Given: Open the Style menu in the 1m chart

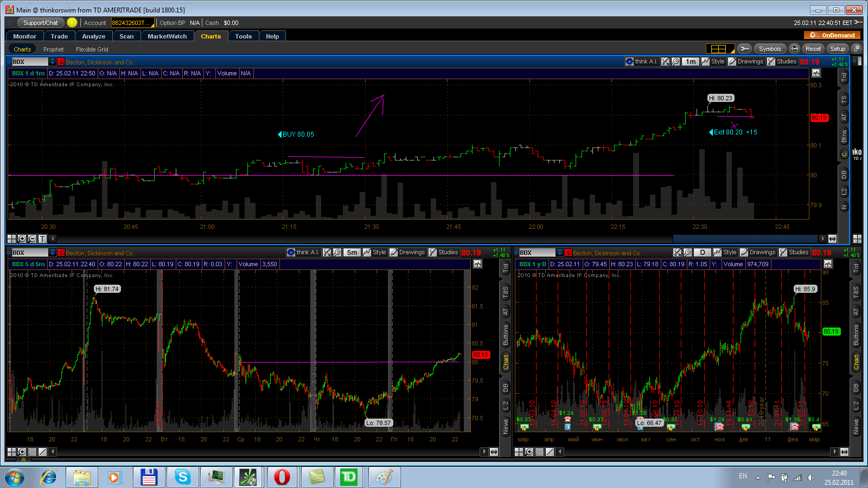Looking at the screenshot, I should tap(713, 62).
